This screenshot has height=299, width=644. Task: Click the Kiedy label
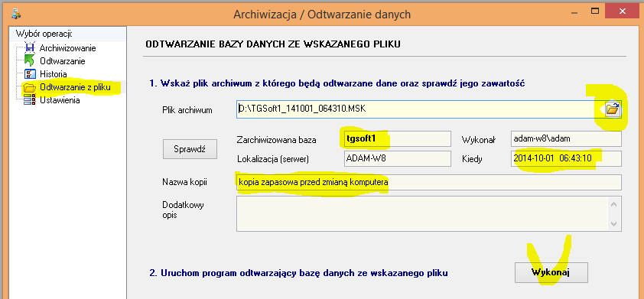(471, 159)
